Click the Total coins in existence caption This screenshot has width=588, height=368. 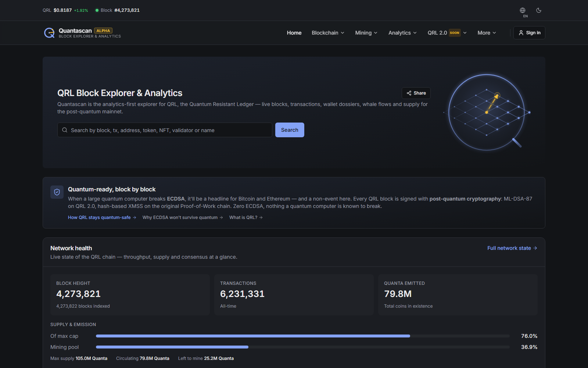coord(408,306)
